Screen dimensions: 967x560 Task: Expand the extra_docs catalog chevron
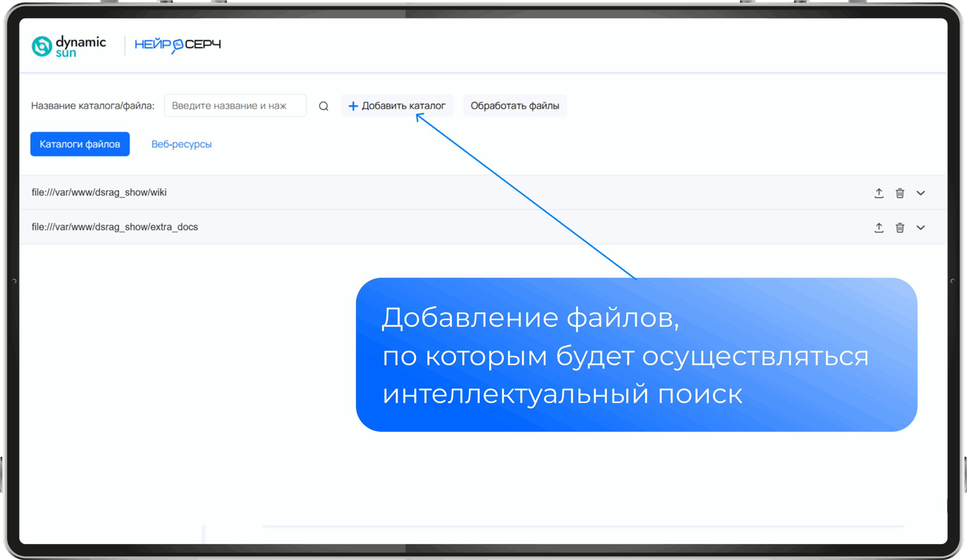tap(921, 228)
